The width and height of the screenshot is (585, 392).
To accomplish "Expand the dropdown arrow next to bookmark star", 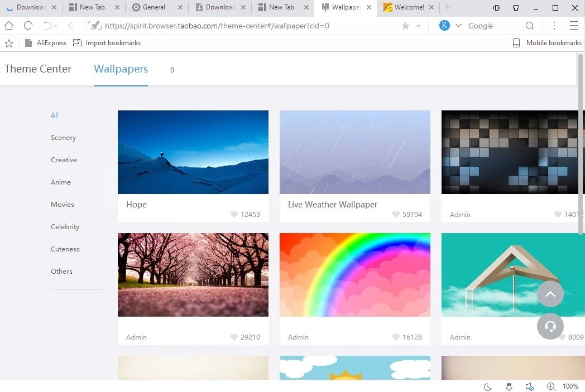I will [x=419, y=26].
